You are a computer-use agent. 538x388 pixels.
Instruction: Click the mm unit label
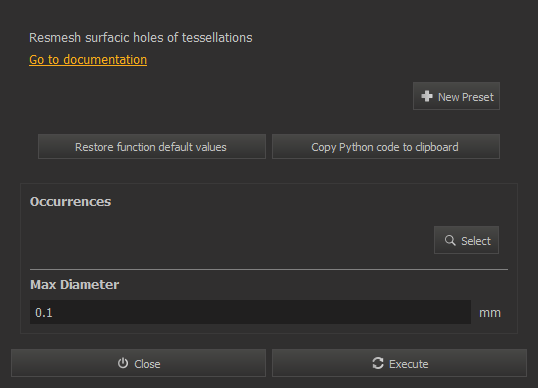[x=490, y=313]
